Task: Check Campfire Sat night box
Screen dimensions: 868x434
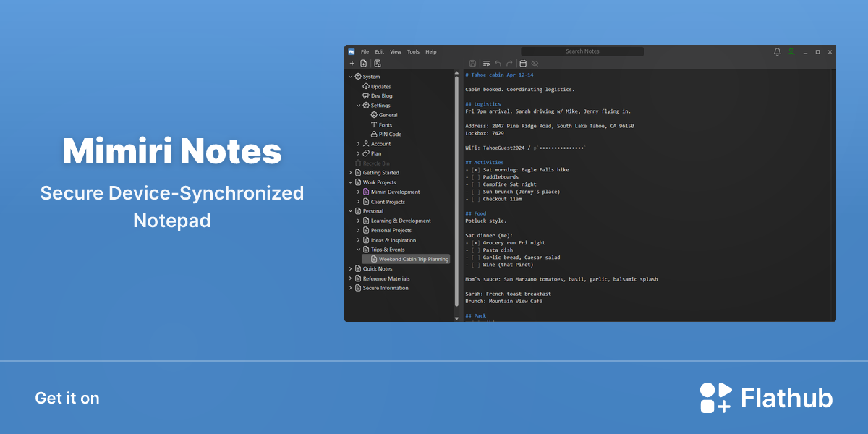Action: (475, 184)
